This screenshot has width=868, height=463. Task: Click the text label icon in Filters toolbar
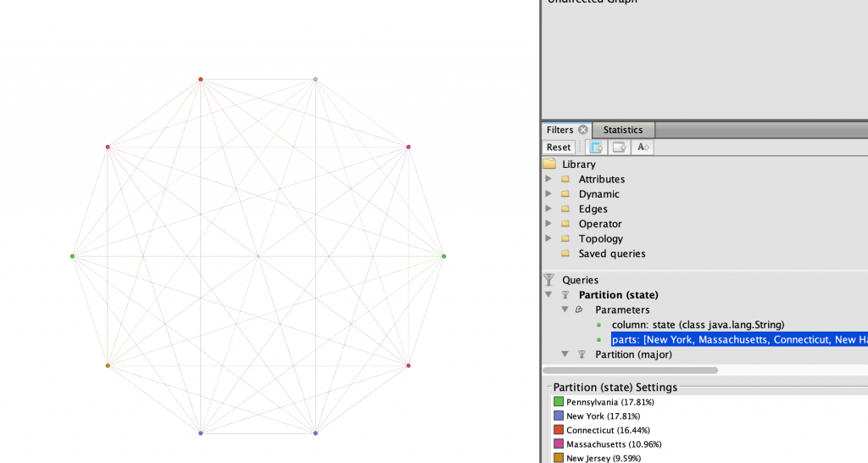click(x=643, y=148)
